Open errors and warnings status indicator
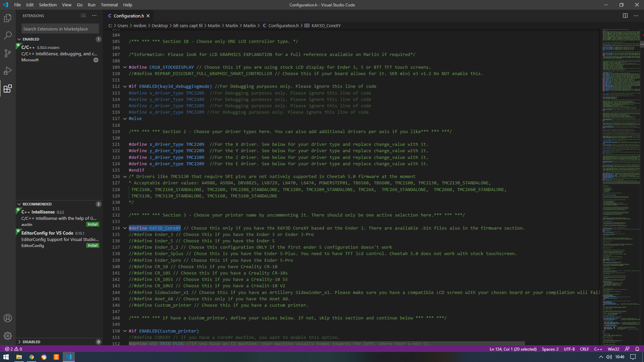Screen dimensions: 644x362 pyautogui.click(x=13, y=349)
